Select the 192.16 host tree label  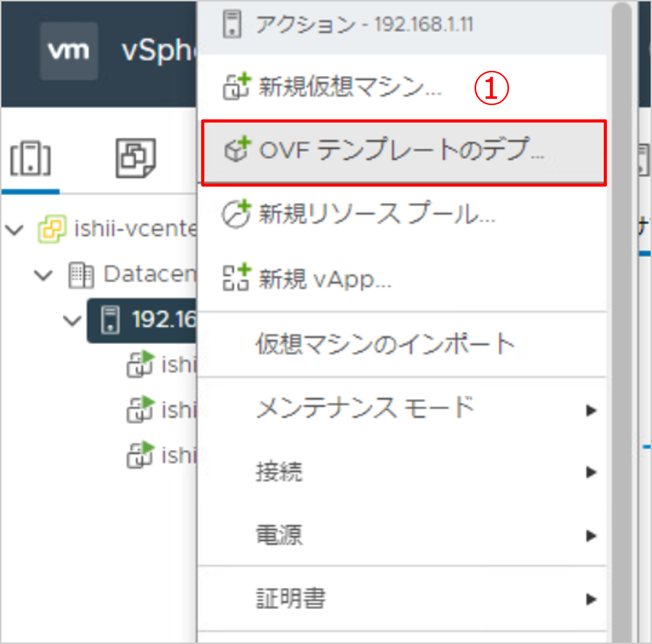(164, 320)
